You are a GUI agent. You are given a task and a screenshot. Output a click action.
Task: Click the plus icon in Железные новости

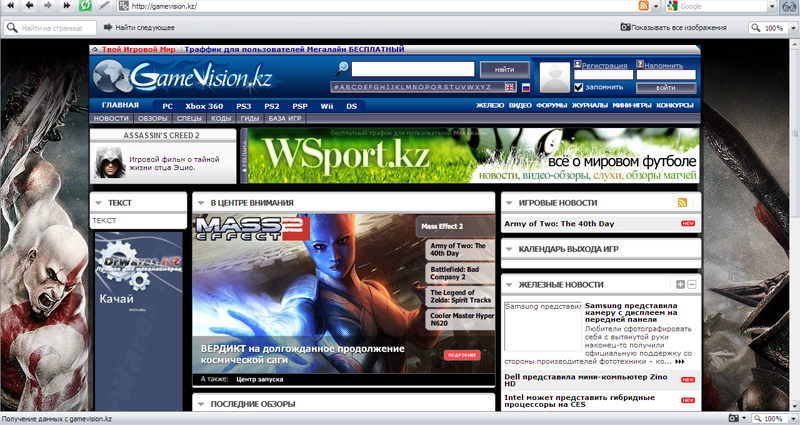pyautogui.click(x=680, y=284)
